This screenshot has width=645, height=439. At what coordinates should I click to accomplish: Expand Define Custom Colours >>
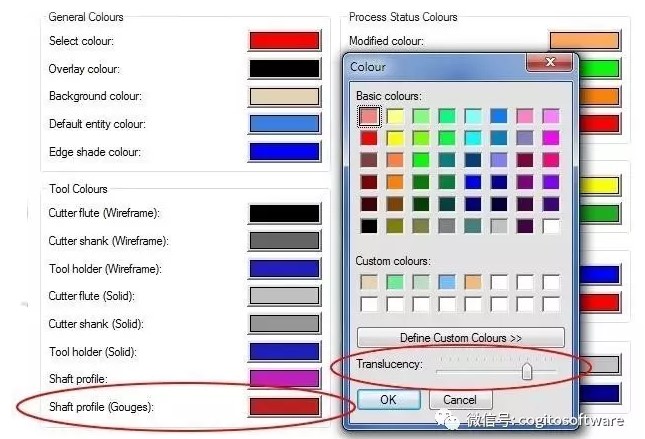coord(461,338)
